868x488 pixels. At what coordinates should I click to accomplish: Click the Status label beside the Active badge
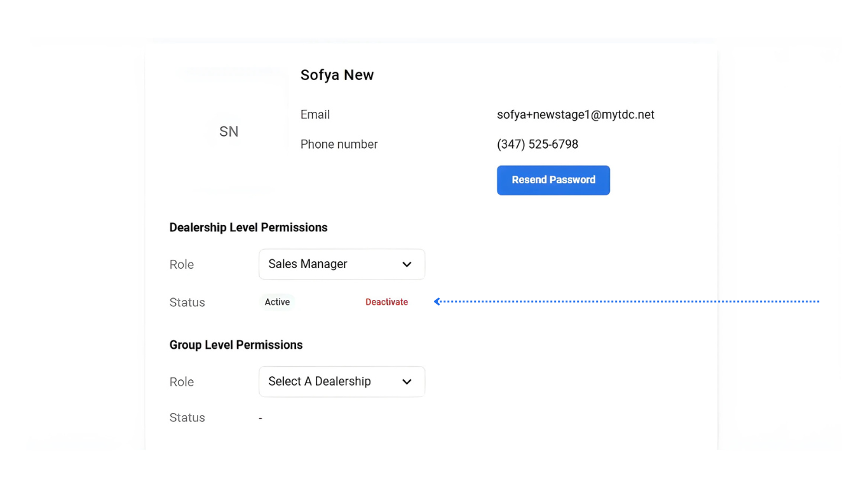coord(187,303)
